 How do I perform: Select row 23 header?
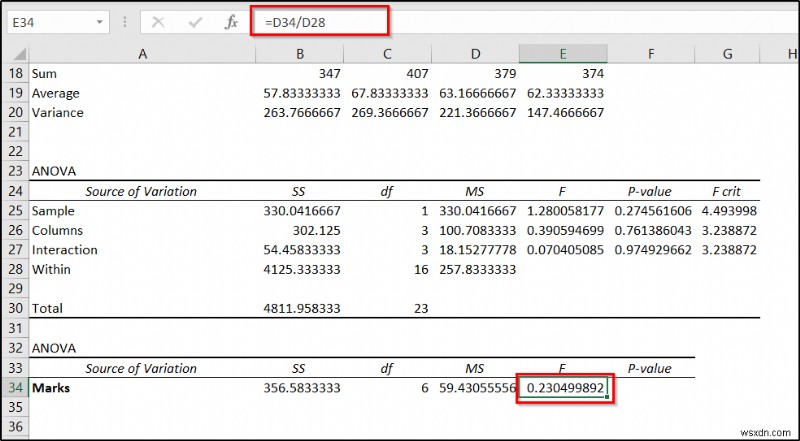pos(16,172)
